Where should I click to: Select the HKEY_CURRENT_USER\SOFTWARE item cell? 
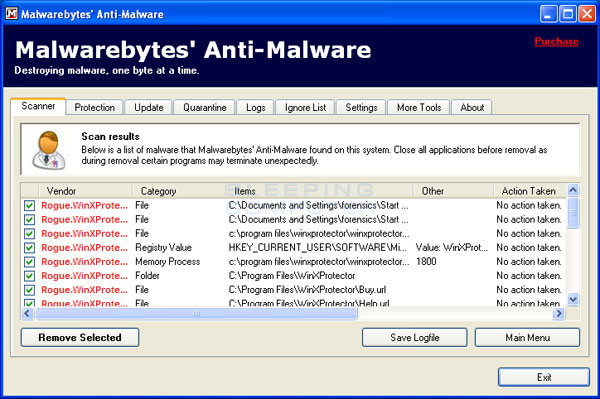[318, 248]
